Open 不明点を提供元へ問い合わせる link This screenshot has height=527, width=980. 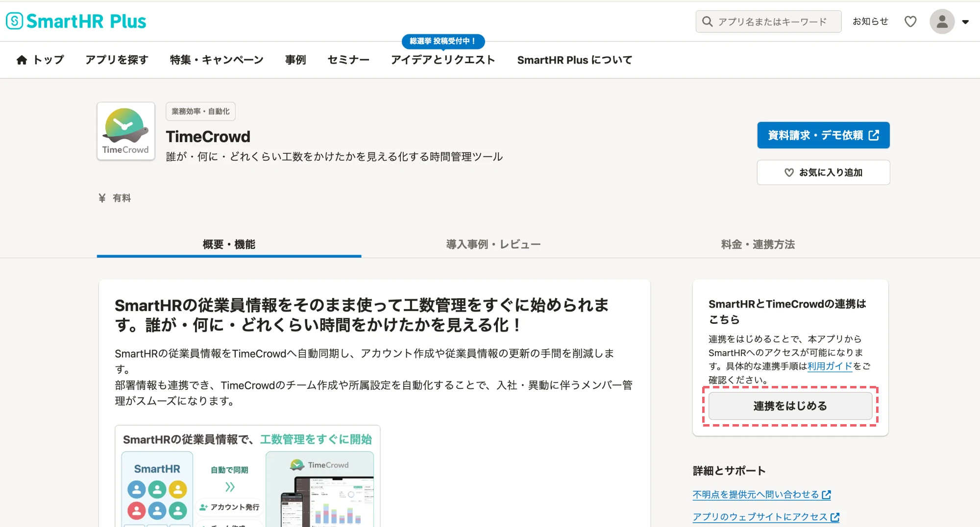[x=761, y=495]
